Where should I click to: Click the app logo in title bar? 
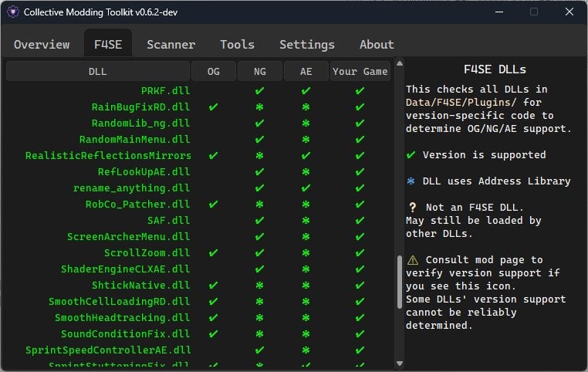tap(13, 12)
